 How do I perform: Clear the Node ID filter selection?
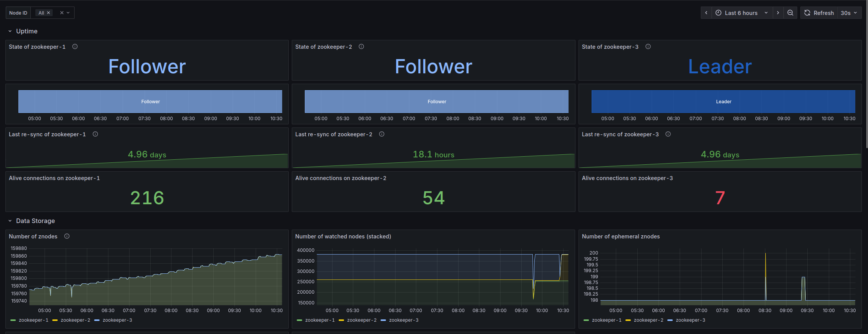click(62, 13)
